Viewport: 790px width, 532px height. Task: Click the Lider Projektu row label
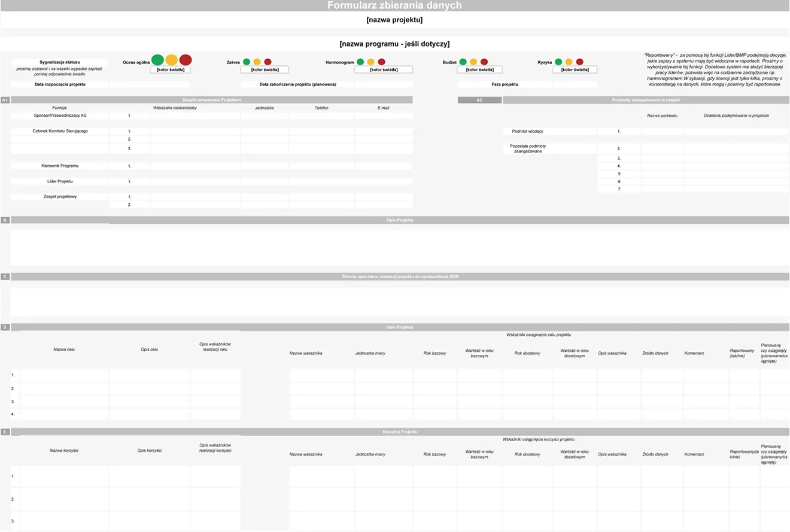[x=60, y=181]
